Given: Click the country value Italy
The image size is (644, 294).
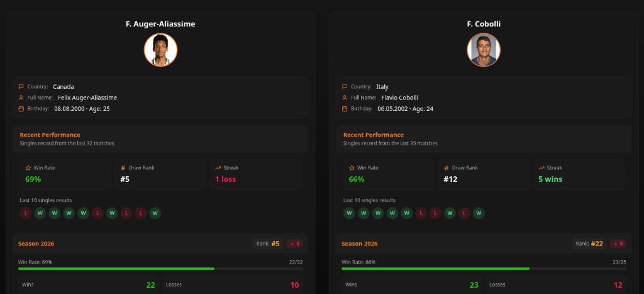Looking at the screenshot, I should coord(382,87).
